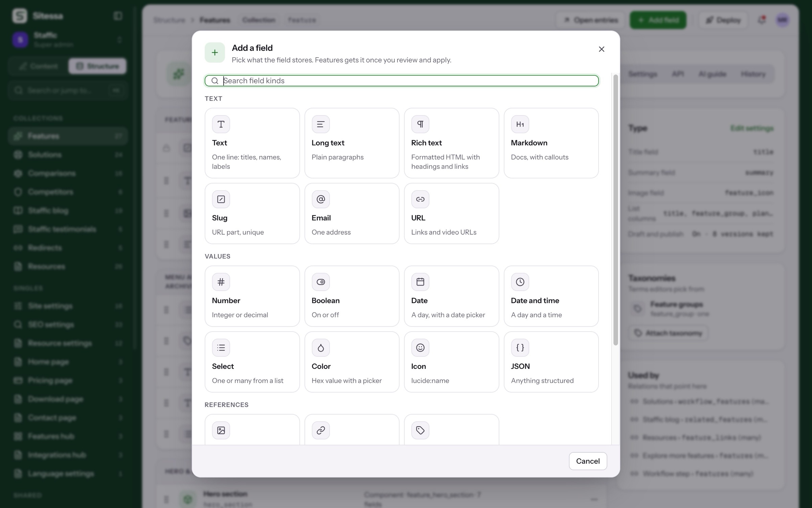Select the Date and time clock icon
Screen dimensions: 812x508
520,282
